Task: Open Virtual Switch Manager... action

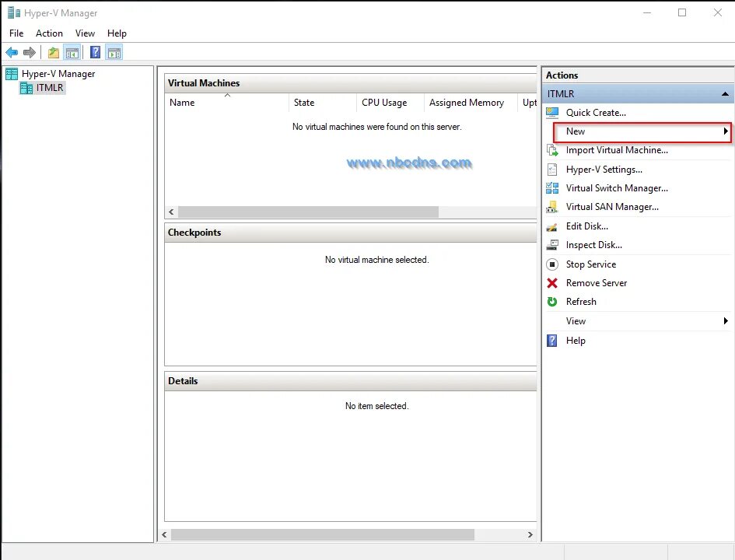Action: pos(617,188)
